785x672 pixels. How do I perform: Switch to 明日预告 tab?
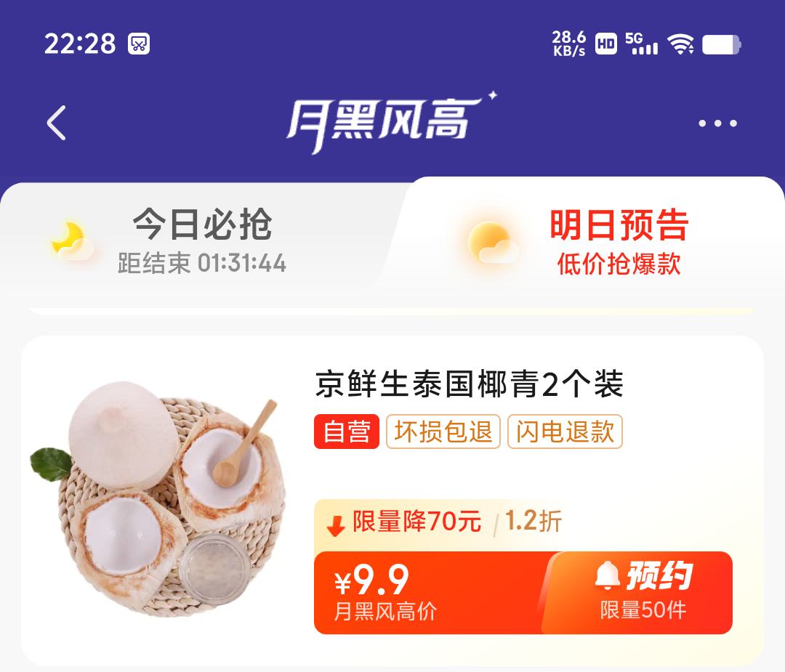[x=619, y=242]
